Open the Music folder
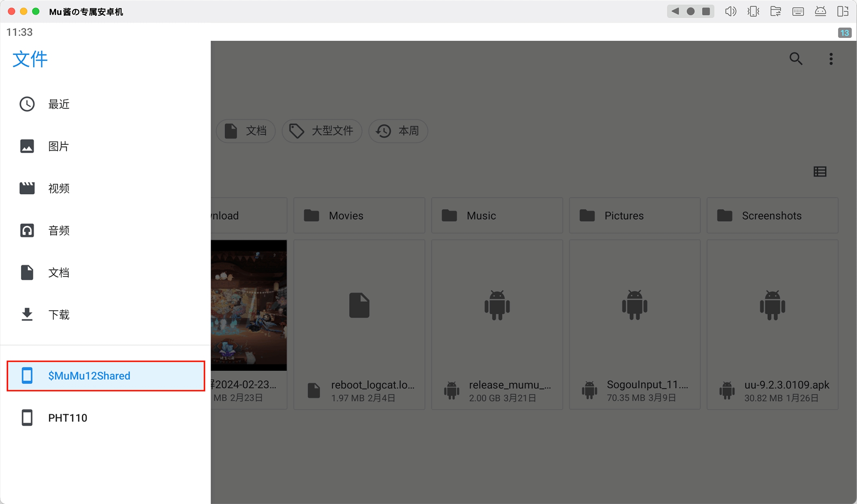The image size is (857, 504). click(497, 216)
